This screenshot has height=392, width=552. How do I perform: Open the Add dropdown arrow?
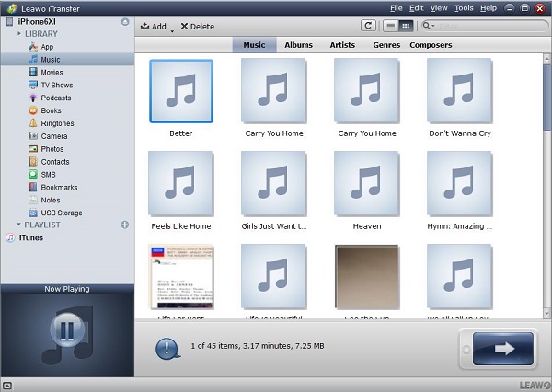[x=172, y=29]
